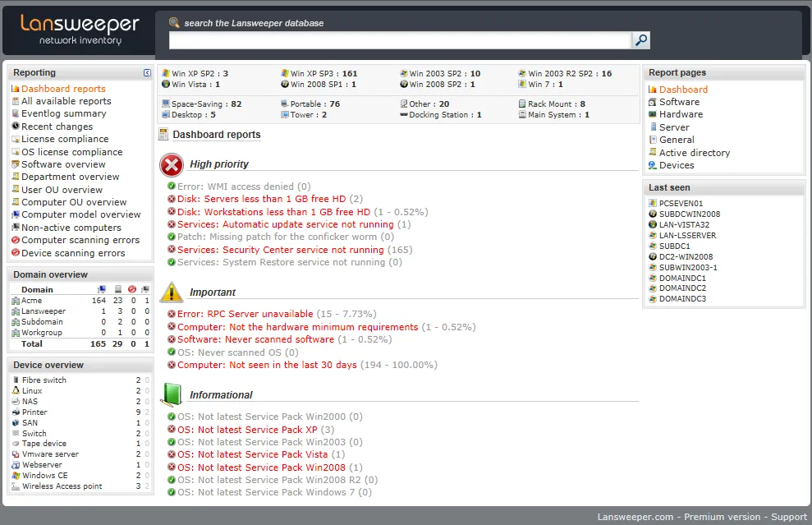This screenshot has height=525, width=812.
Task: Click the High priority red cross icon
Action: point(172,165)
